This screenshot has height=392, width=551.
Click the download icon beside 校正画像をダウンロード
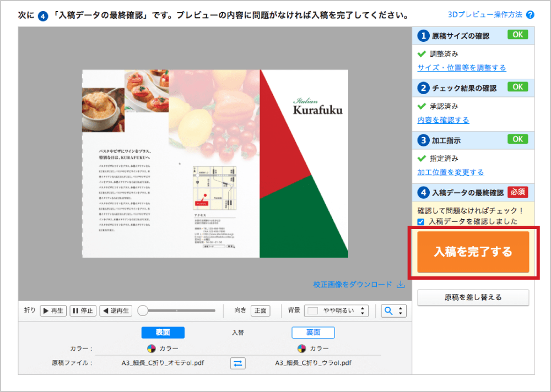(x=401, y=285)
